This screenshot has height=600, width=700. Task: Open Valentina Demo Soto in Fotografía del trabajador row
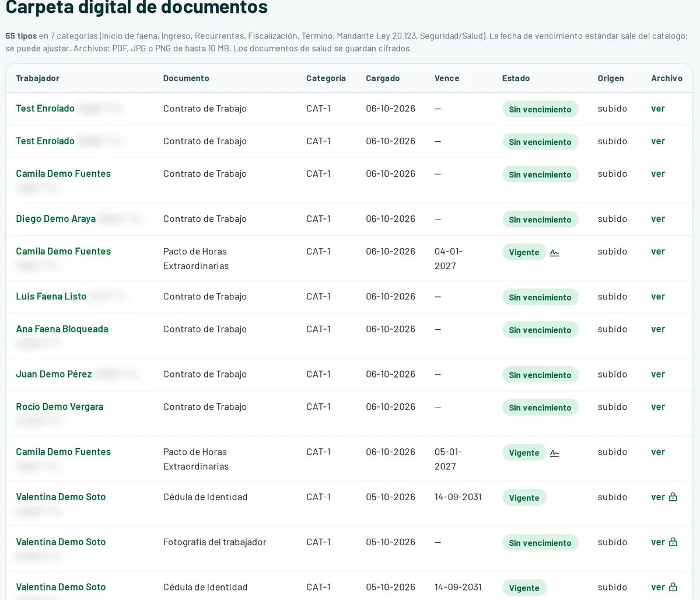coord(61,542)
